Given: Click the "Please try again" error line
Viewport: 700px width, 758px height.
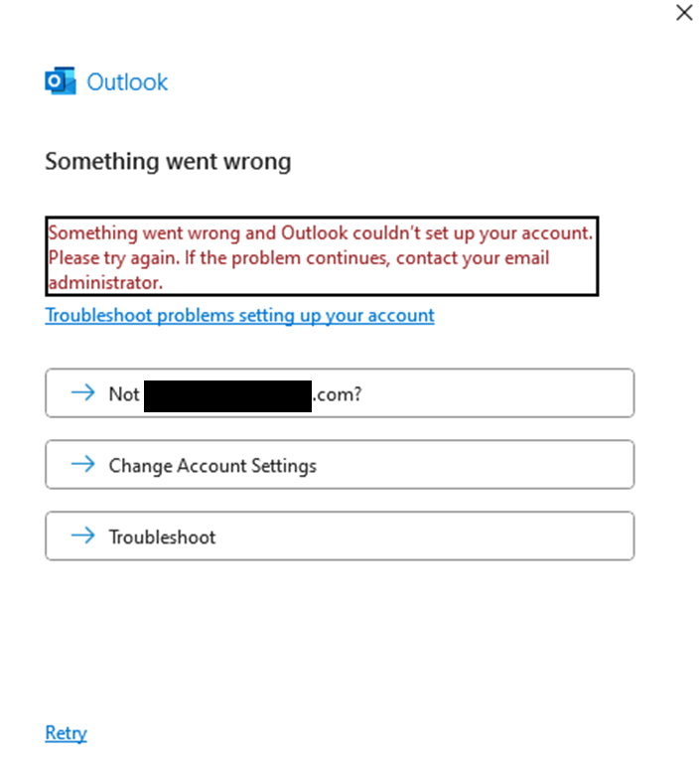Looking at the screenshot, I should click(x=298, y=258).
